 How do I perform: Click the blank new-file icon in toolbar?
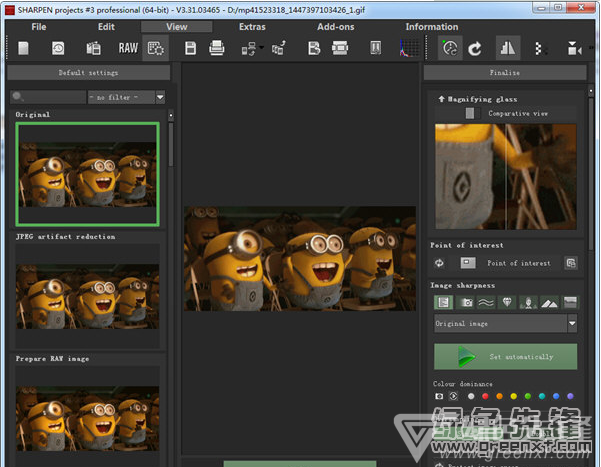[23, 48]
